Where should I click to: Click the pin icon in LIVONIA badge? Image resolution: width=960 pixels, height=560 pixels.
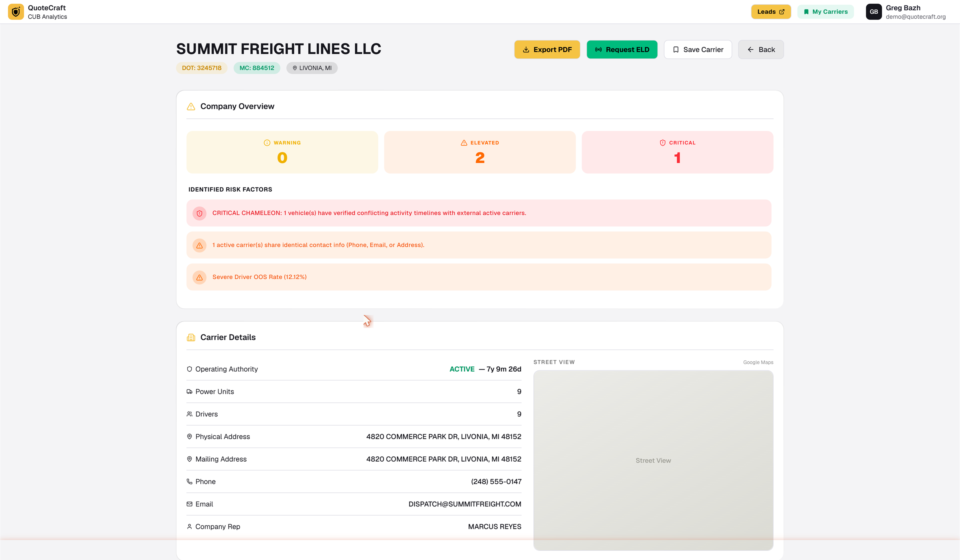295,68
